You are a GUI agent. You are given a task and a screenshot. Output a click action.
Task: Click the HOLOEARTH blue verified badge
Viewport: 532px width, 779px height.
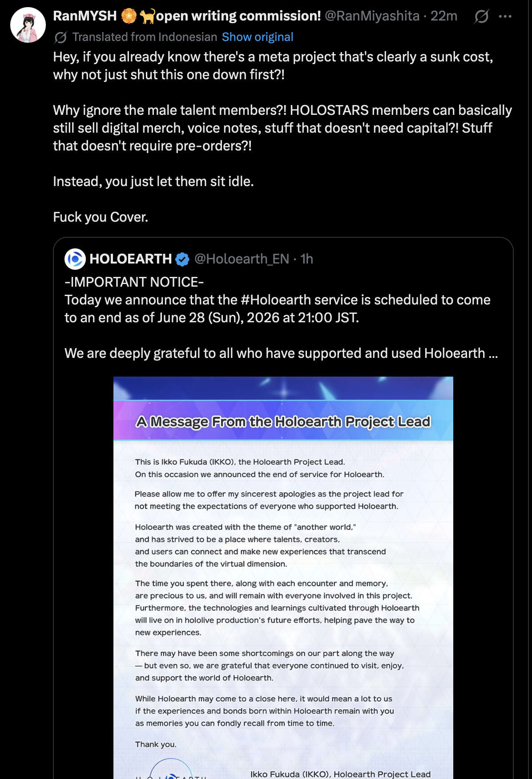[182, 259]
